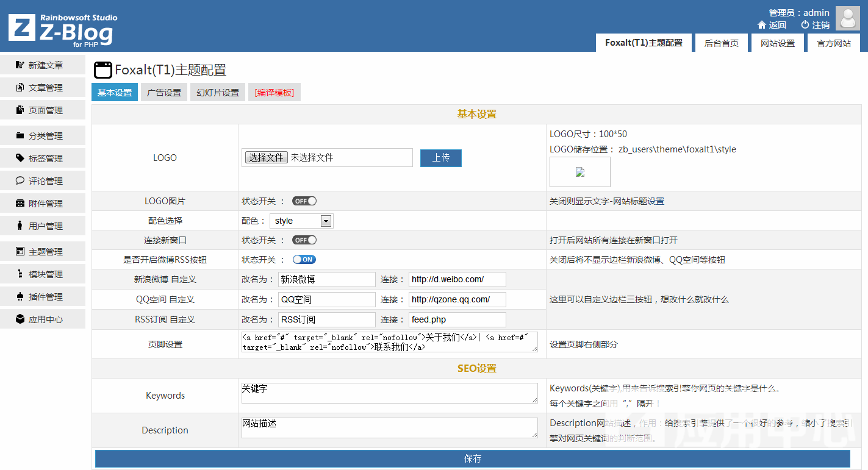Click the SEO设置 section heading
The image size is (868, 470).
(x=477, y=368)
